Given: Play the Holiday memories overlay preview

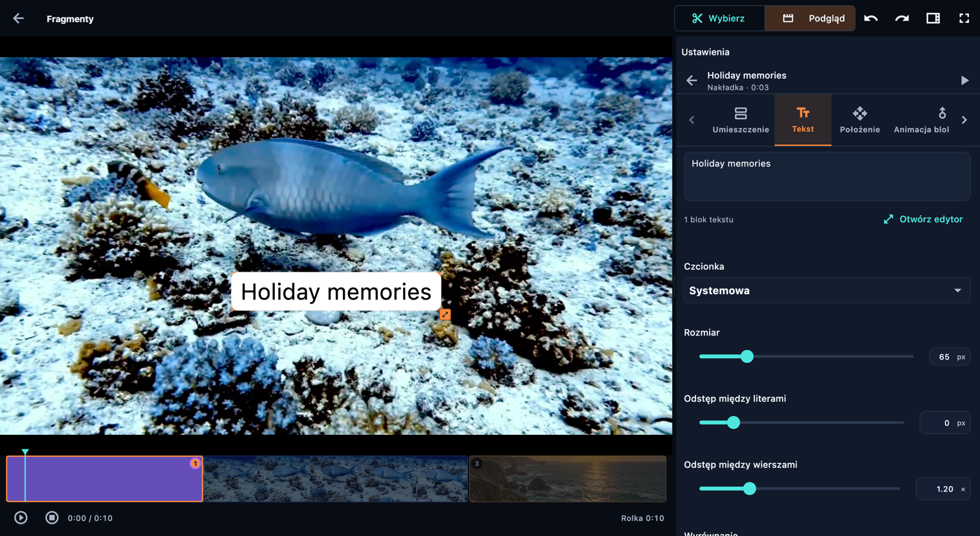Looking at the screenshot, I should coord(964,80).
